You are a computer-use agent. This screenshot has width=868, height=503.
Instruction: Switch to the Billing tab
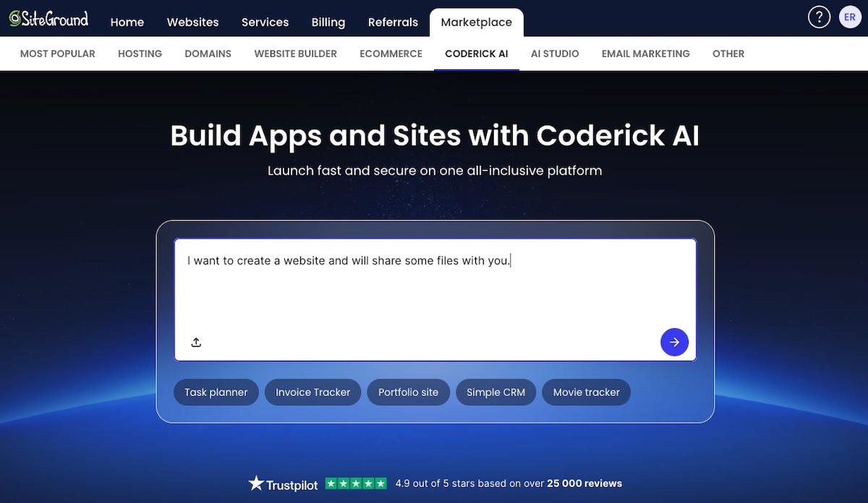coord(328,22)
